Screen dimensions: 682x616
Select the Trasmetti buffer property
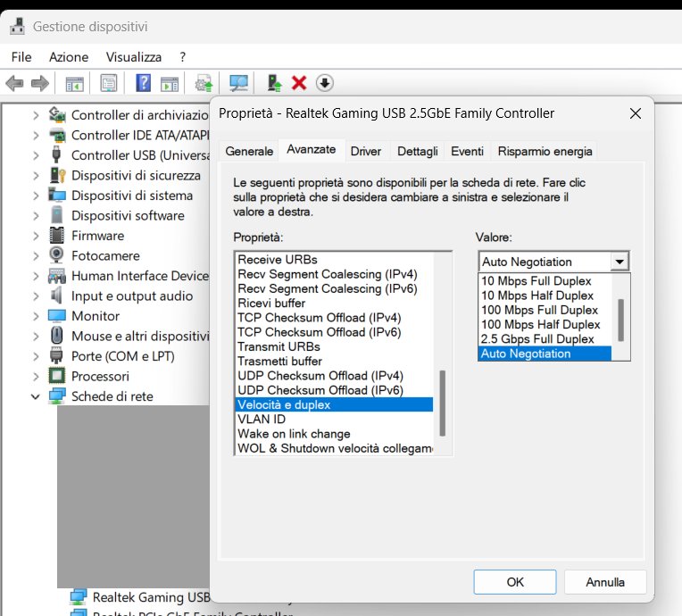(334, 361)
